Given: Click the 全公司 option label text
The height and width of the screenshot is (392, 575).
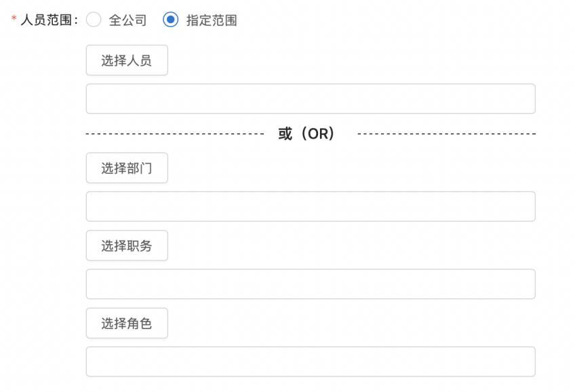Looking at the screenshot, I should 127,20.
